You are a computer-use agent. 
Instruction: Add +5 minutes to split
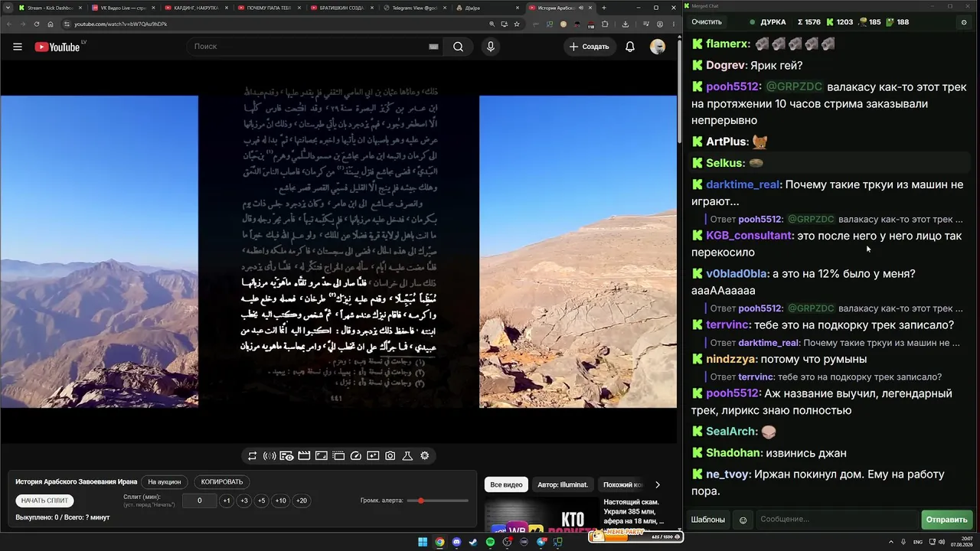click(262, 500)
